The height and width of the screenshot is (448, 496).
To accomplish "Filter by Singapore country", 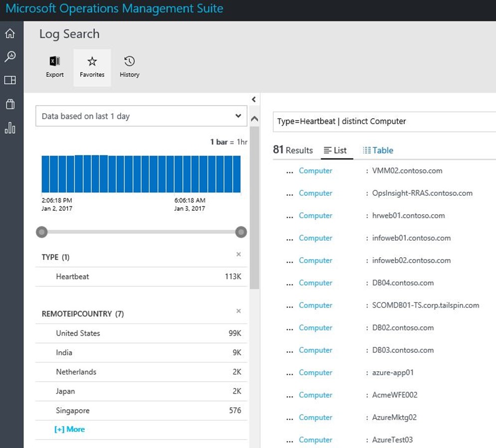I will coord(141,411).
